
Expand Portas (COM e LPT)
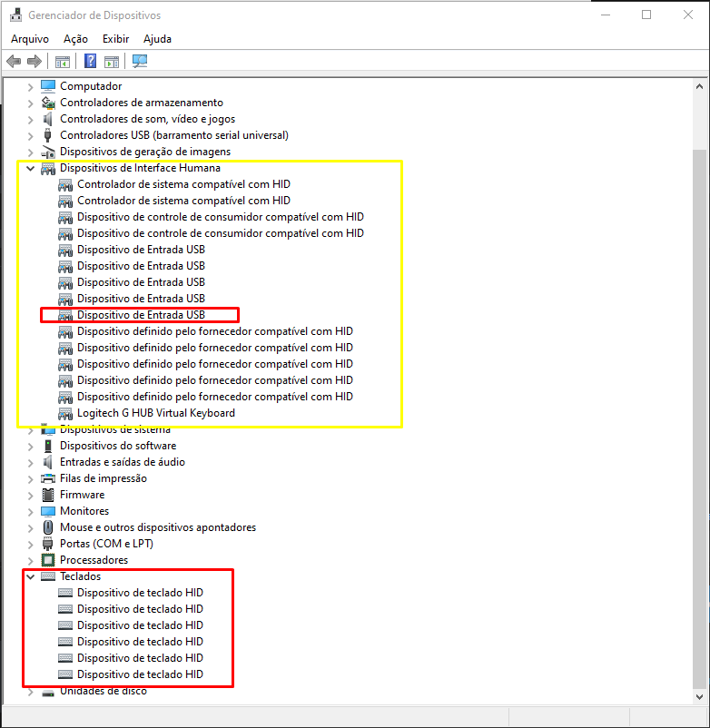(30, 544)
